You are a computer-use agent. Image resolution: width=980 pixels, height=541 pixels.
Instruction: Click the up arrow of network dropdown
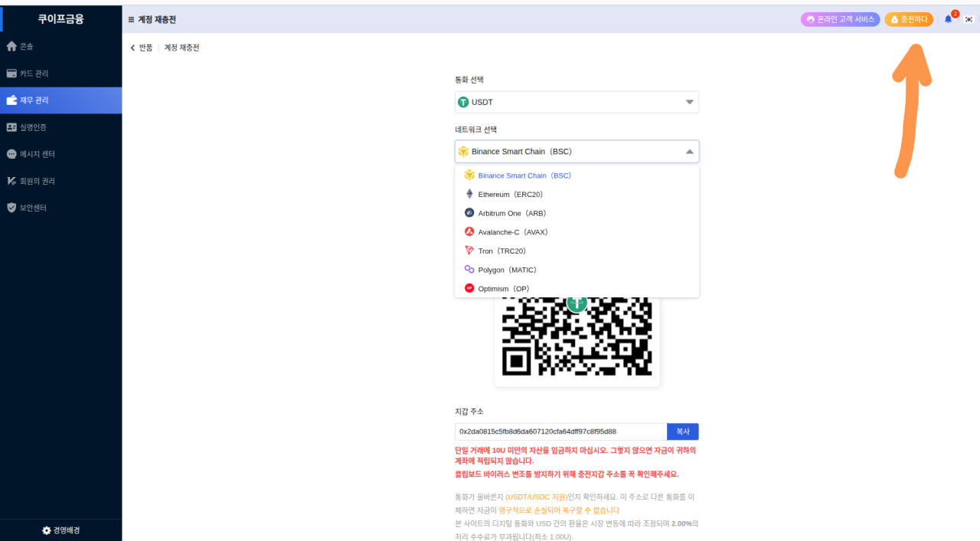689,152
